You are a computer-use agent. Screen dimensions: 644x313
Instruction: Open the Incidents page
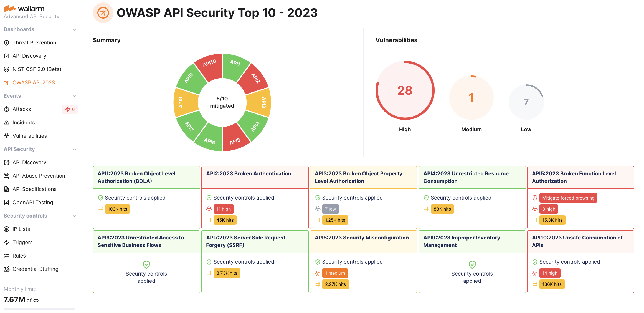tap(23, 122)
